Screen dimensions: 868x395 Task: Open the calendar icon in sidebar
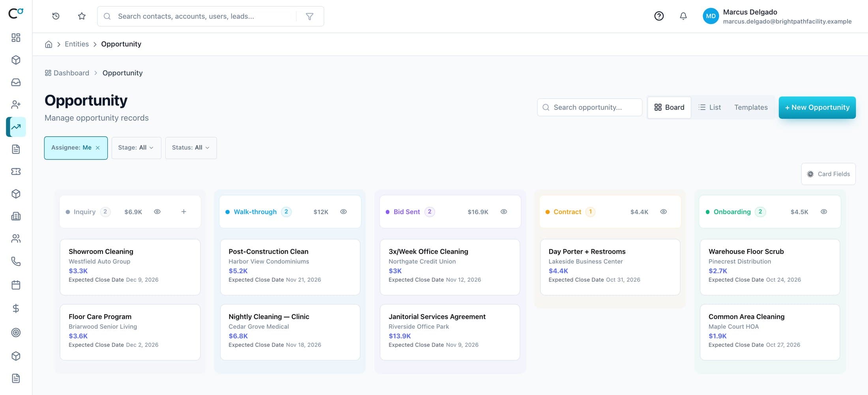[16, 285]
